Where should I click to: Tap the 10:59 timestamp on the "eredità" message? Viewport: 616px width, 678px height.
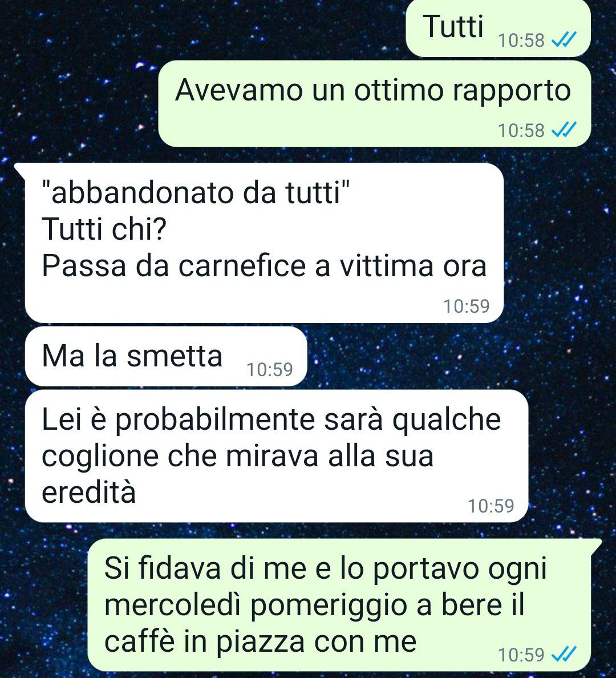click(491, 506)
